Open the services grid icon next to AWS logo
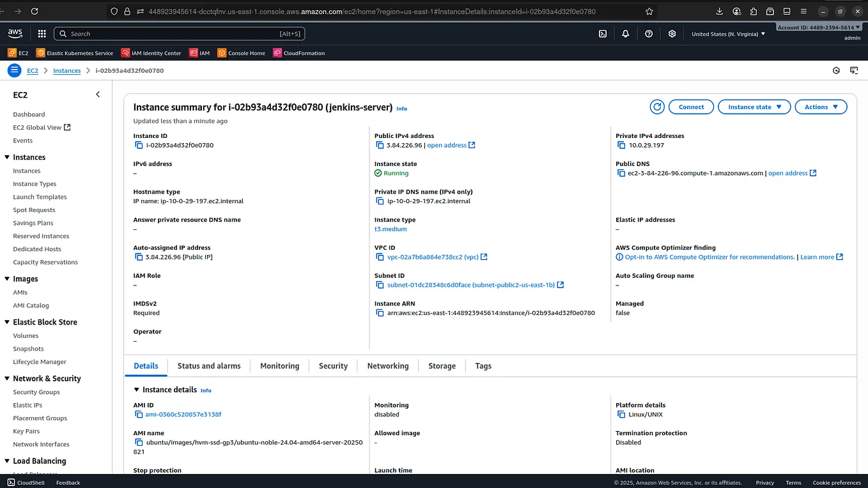The width and height of the screenshot is (868, 488). (41, 33)
